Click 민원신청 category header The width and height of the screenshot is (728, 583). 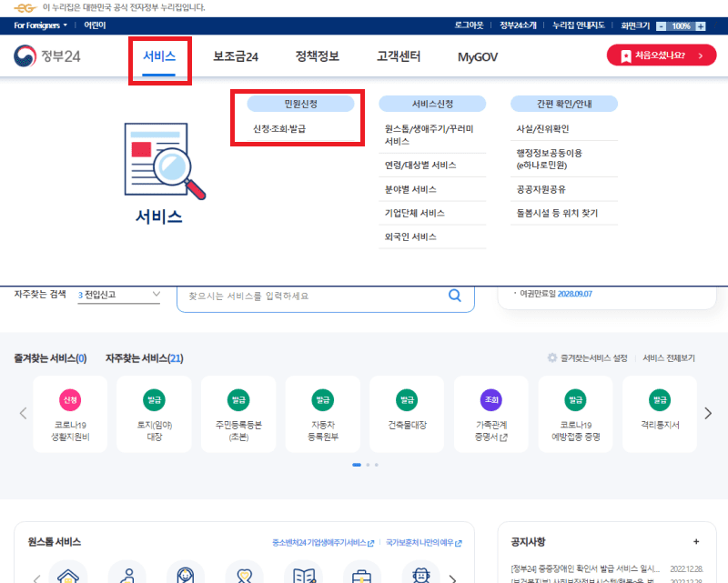[x=300, y=104]
